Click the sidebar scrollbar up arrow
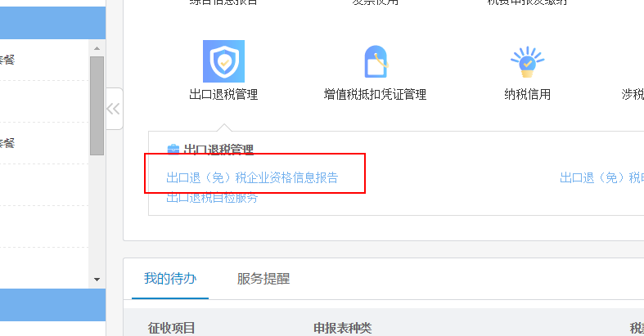This screenshot has width=644, height=336. click(x=97, y=48)
